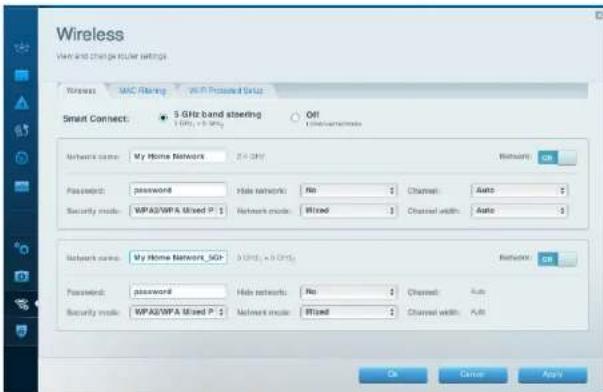Open Parental Controls triangle icon
Image resolution: width=603 pixels, height=392 pixels.
pyautogui.click(x=22, y=103)
